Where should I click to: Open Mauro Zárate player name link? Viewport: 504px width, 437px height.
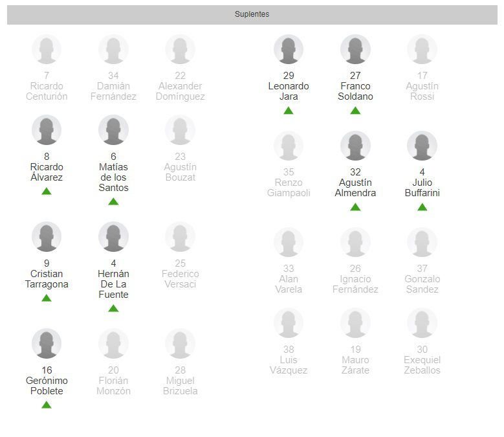point(355,365)
